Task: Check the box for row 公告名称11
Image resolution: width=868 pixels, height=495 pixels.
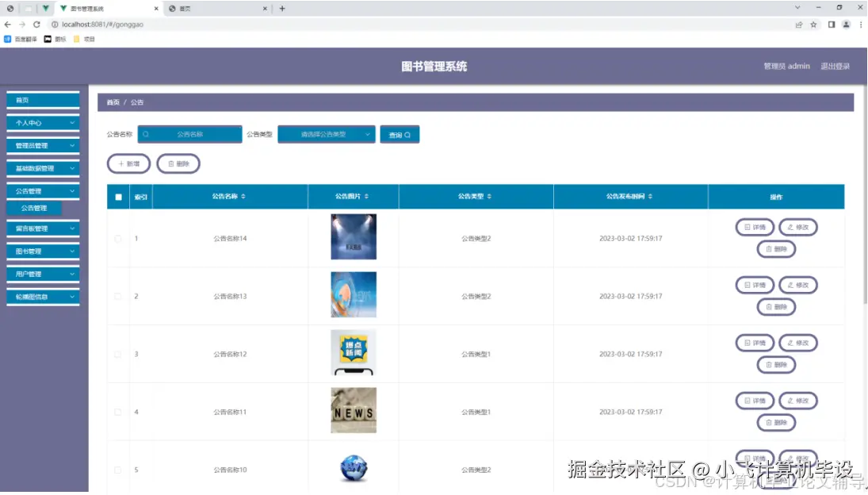Action: 118,412
